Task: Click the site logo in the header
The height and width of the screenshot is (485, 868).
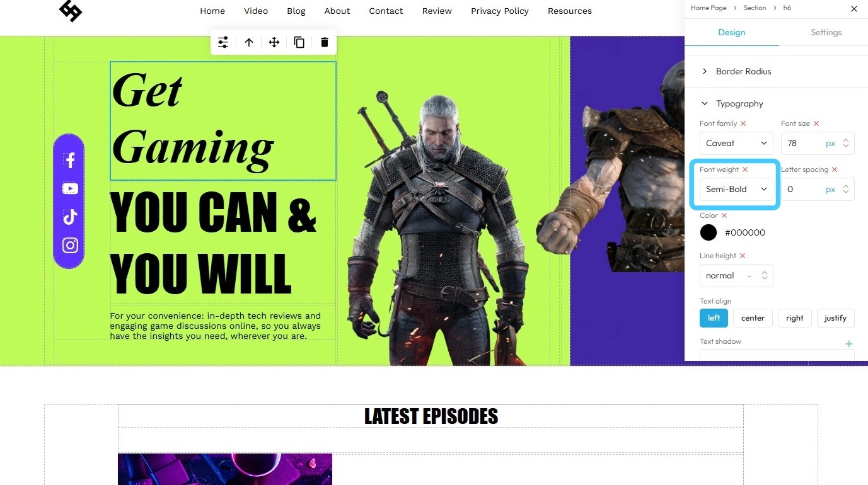Action: 71,11
